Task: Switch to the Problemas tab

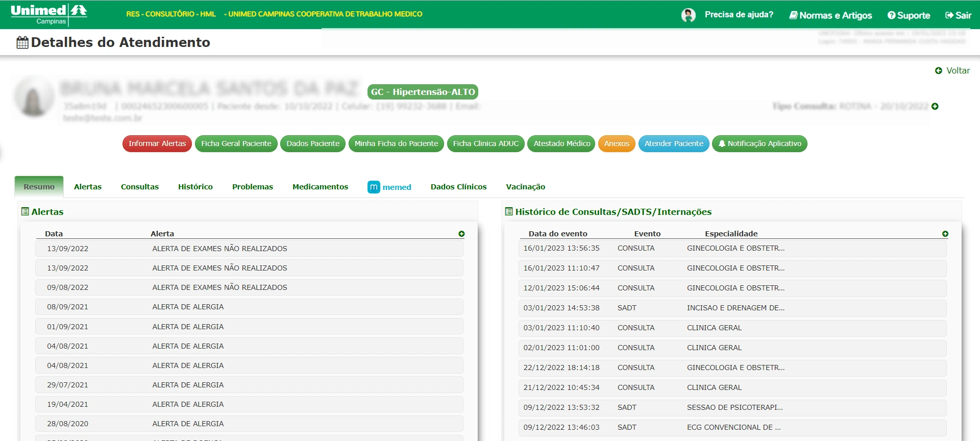Action: [253, 187]
